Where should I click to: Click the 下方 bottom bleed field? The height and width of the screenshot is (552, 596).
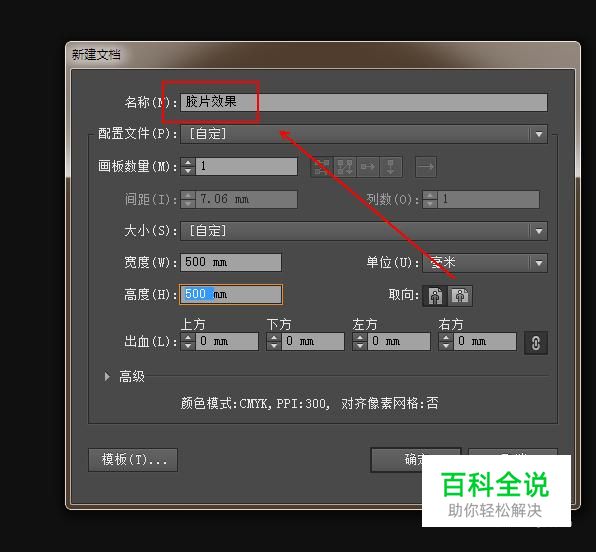point(313,341)
